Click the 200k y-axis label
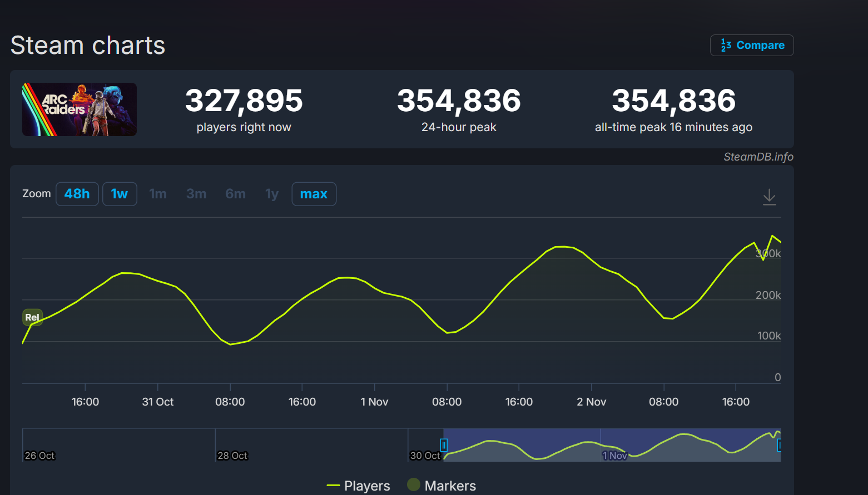 pos(768,295)
